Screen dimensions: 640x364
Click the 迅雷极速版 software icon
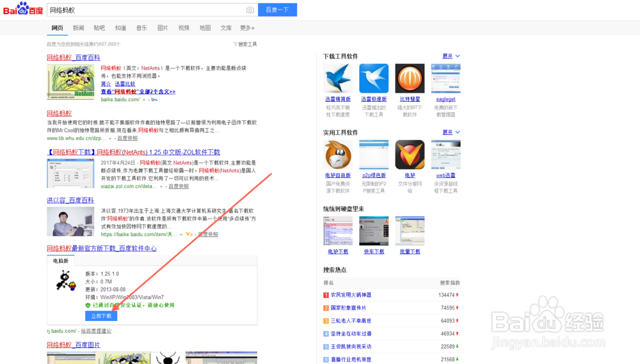click(x=374, y=78)
